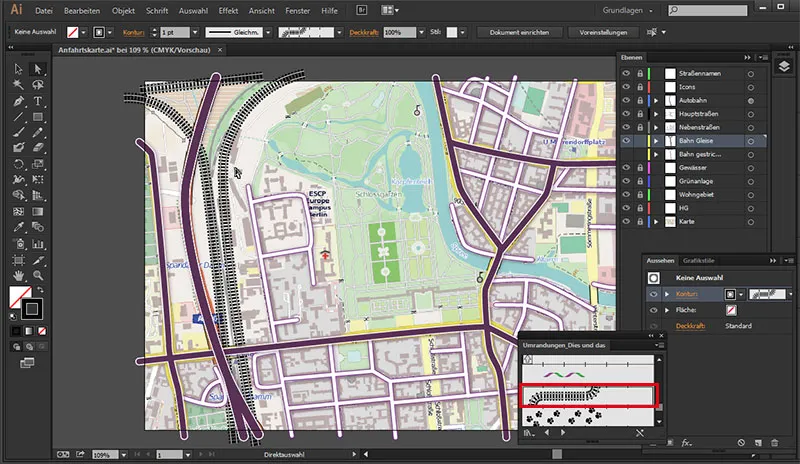Viewport: 800px width, 464px height.
Task: Open the Datei menu
Action: click(x=44, y=10)
